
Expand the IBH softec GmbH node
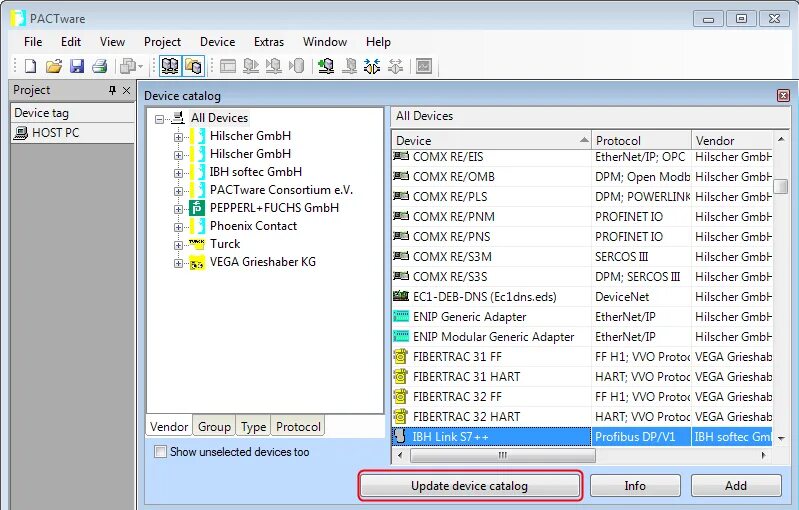point(178,173)
